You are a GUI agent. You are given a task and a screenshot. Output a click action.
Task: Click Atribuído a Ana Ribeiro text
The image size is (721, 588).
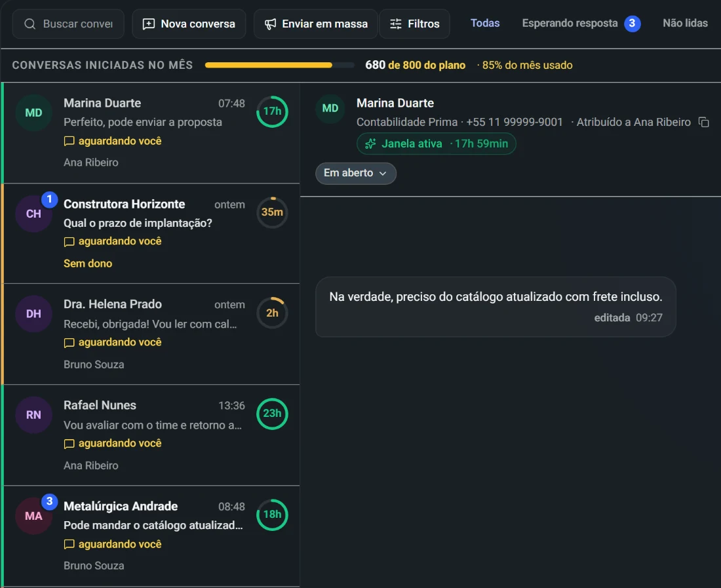coord(634,122)
